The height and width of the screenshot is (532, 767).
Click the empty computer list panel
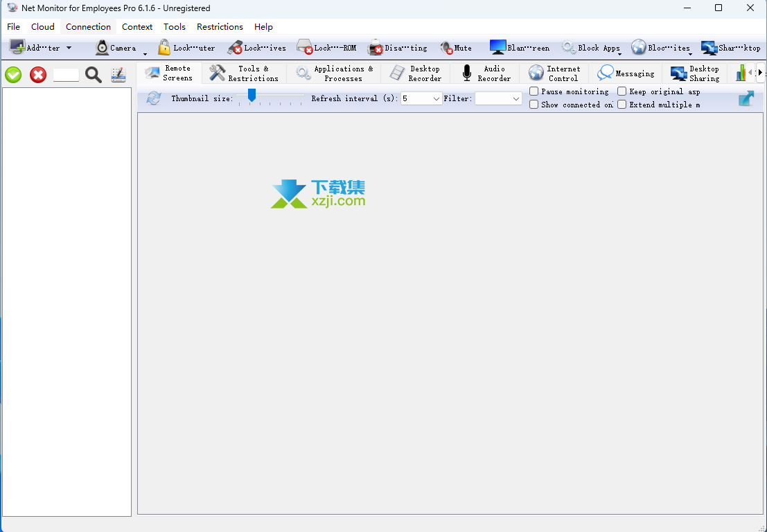tap(67, 302)
